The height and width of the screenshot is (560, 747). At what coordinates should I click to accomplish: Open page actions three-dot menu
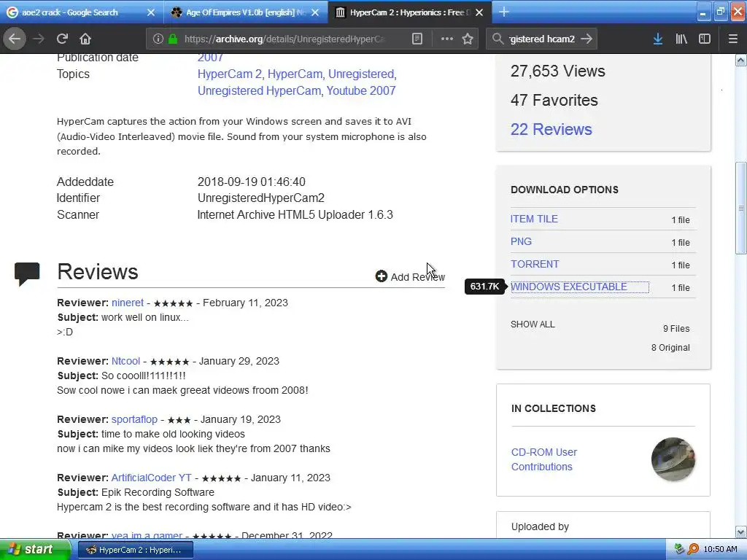(x=447, y=39)
